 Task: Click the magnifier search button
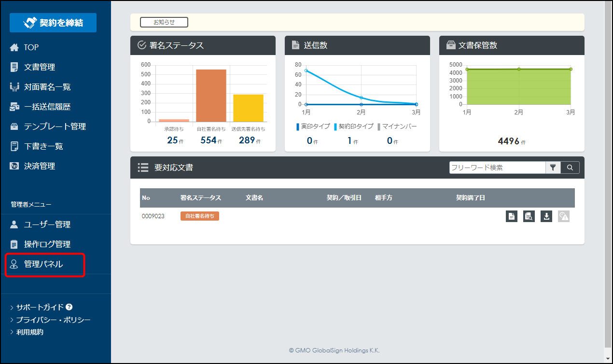(570, 168)
